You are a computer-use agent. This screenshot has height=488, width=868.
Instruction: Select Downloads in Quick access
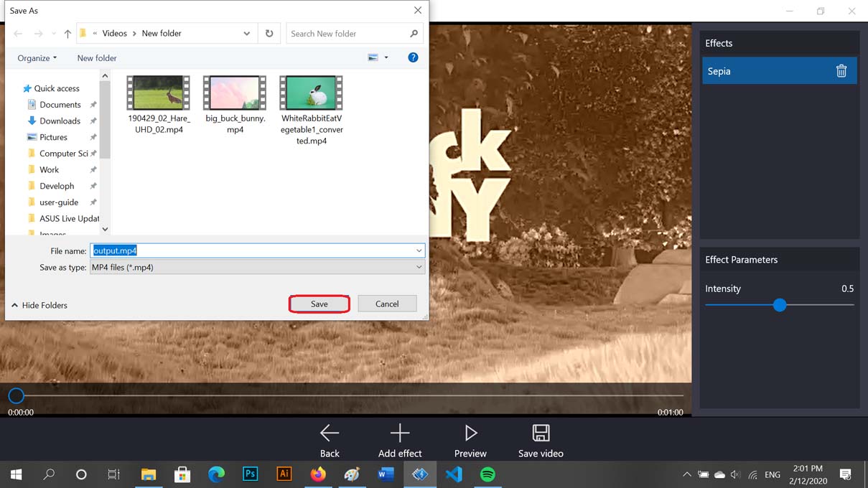[x=60, y=121]
